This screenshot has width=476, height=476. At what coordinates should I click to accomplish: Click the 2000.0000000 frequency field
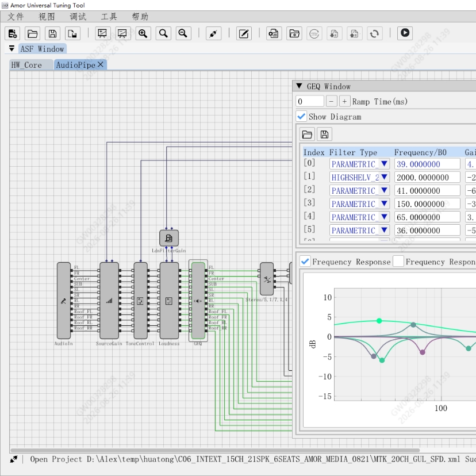(x=427, y=177)
